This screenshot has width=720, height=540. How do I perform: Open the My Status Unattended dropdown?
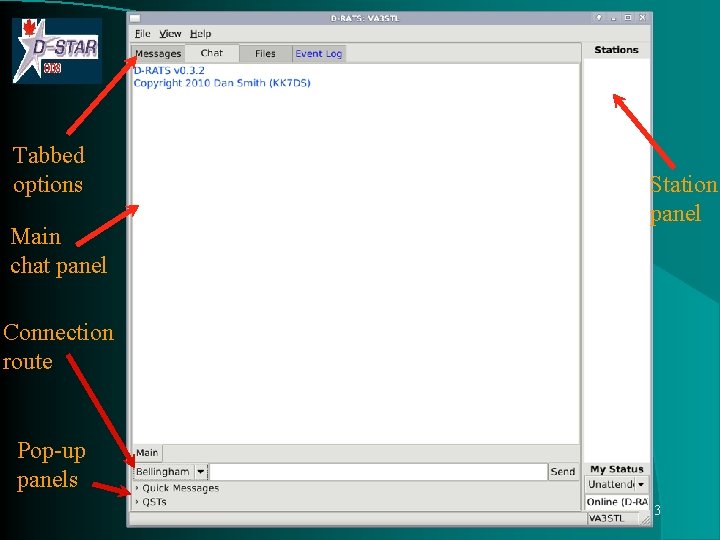tap(617, 484)
